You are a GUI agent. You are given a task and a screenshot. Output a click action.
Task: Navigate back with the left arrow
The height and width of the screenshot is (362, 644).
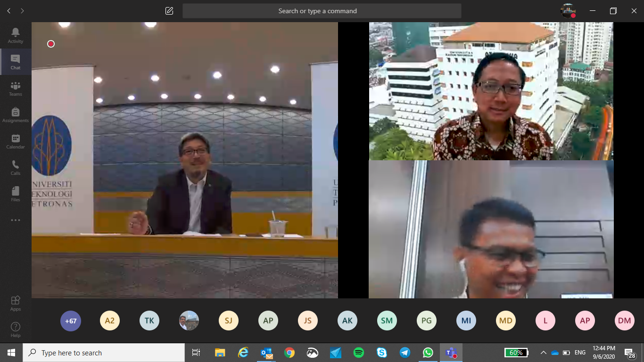[x=8, y=10]
